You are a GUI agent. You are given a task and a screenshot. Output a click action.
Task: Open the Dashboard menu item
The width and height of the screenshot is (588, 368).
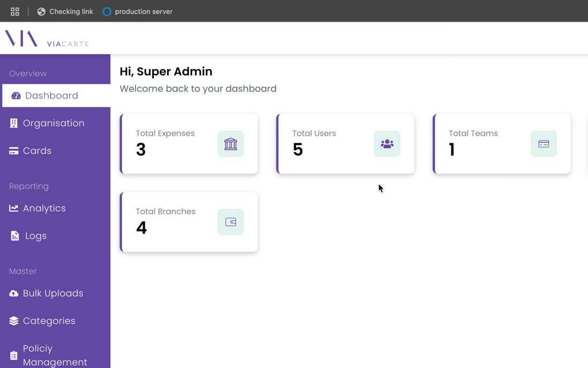(x=51, y=96)
